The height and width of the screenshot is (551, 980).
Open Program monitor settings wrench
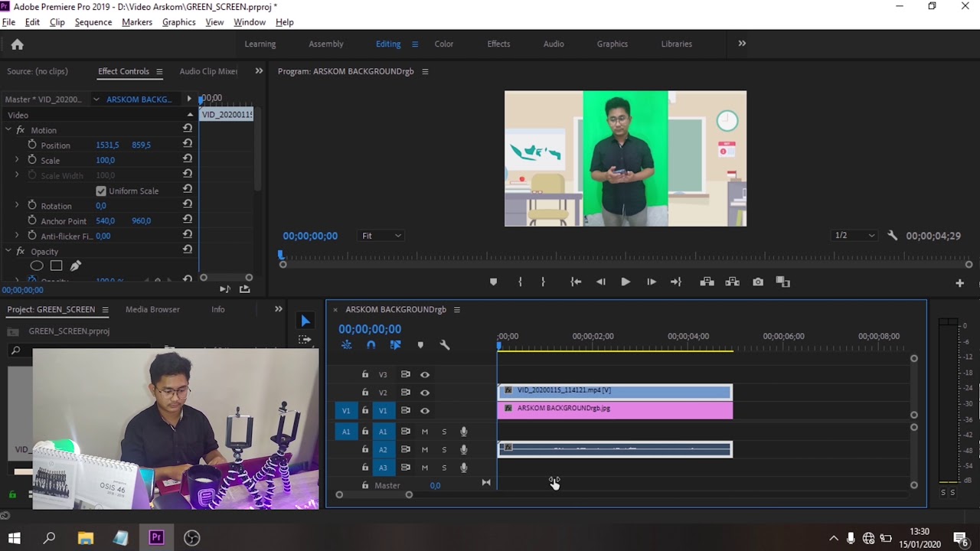pos(892,236)
